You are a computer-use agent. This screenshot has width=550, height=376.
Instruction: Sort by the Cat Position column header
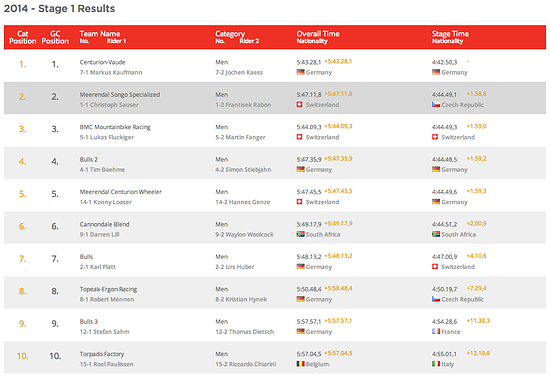coord(23,37)
